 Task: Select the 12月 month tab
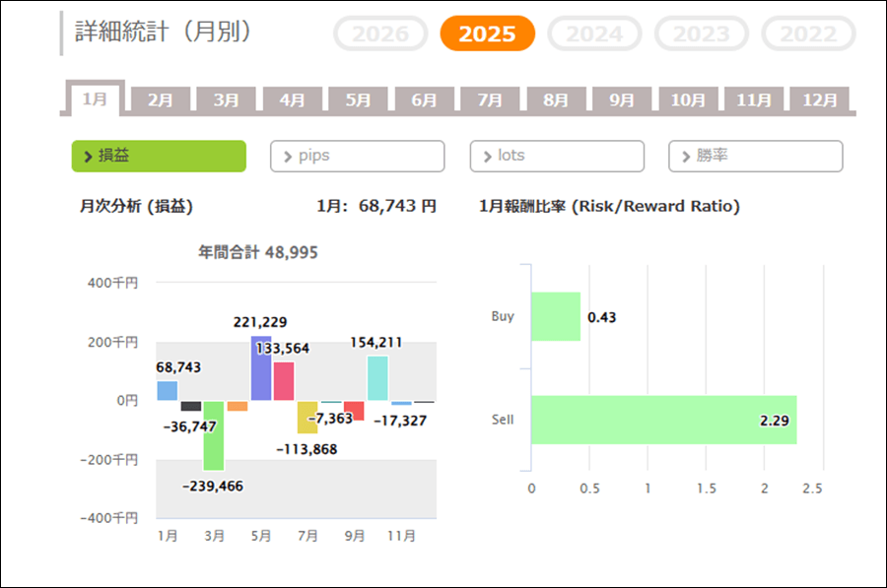click(820, 100)
